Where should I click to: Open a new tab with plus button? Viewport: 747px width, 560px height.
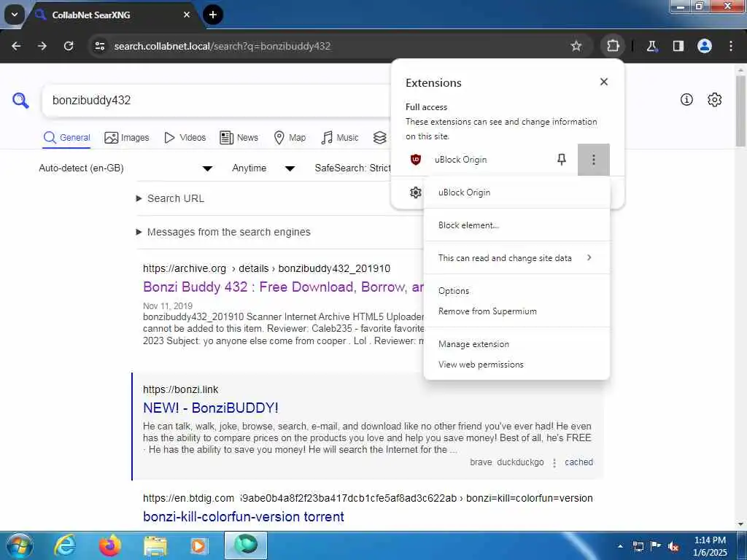pyautogui.click(x=213, y=15)
